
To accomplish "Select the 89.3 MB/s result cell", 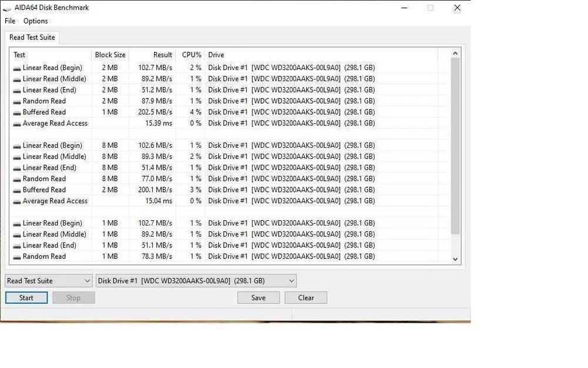I will click(x=157, y=156).
